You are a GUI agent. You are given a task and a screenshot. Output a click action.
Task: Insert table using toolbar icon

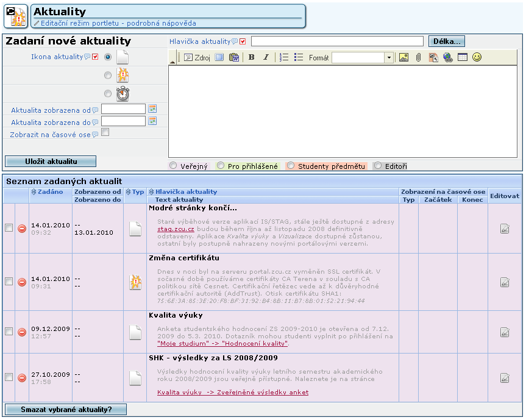(462, 57)
